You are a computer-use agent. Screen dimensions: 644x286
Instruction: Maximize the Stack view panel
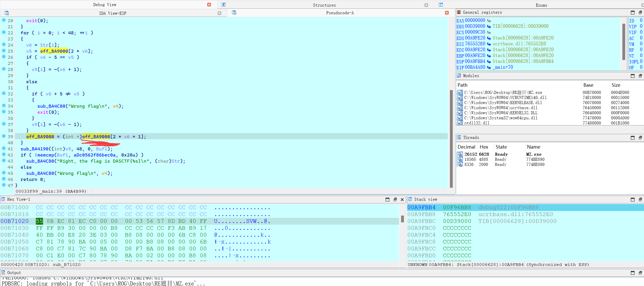[x=633, y=199]
